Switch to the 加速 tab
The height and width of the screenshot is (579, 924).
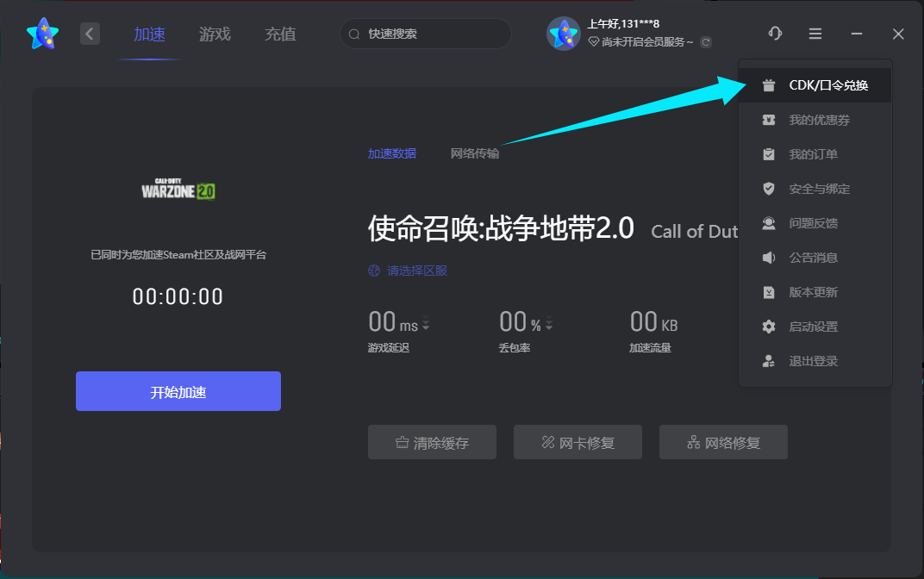coord(149,34)
